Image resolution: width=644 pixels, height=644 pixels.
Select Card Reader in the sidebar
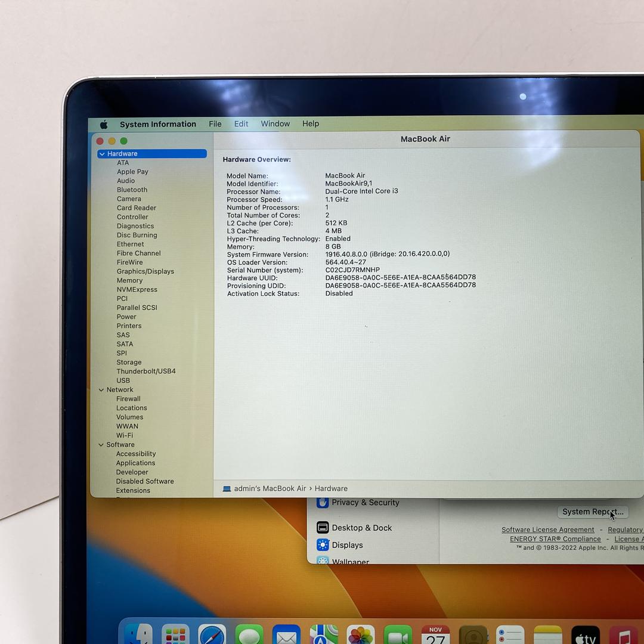pyautogui.click(x=137, y=208)
